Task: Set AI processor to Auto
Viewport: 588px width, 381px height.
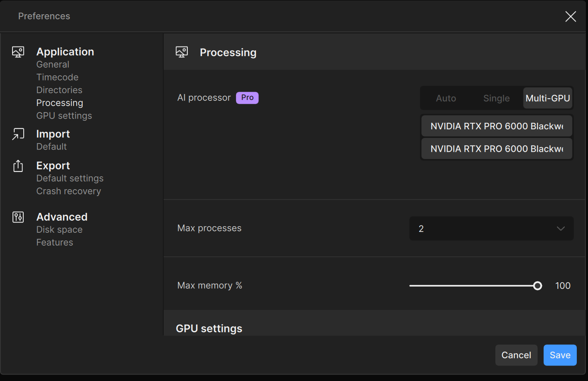Action: click(446, 98)
